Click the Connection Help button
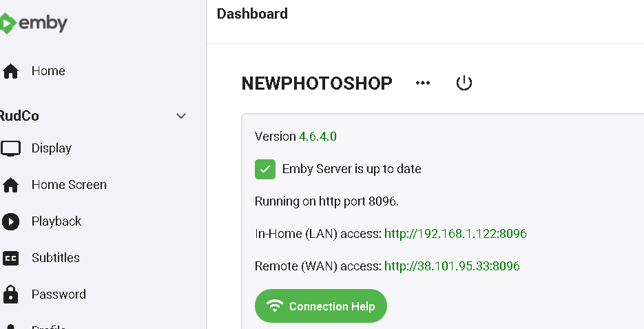 pos(321,306)
